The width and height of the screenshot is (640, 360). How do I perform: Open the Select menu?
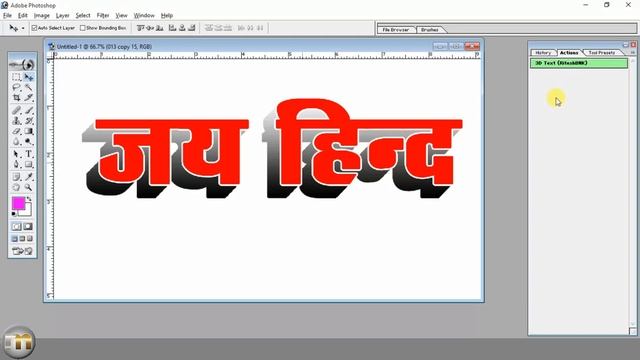(83, 16)
